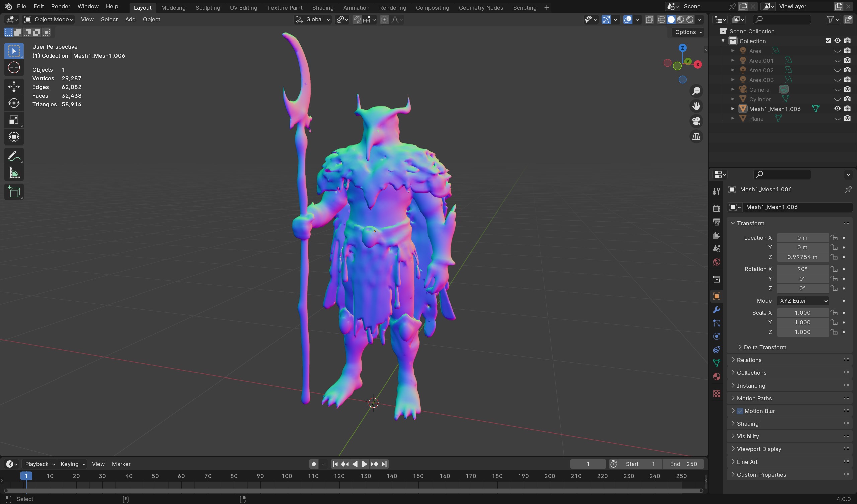Switch to rendered viewport shading
857x504 pixels.
point(690,20)
